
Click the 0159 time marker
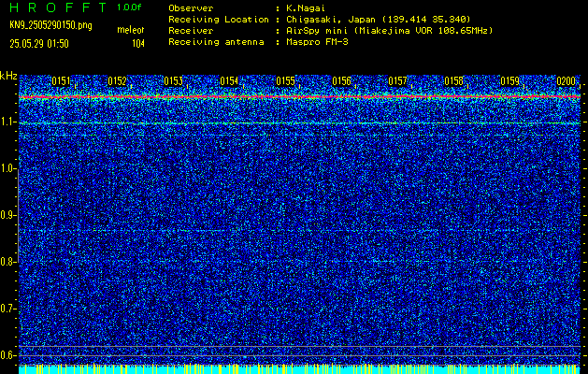click(509, 81)
